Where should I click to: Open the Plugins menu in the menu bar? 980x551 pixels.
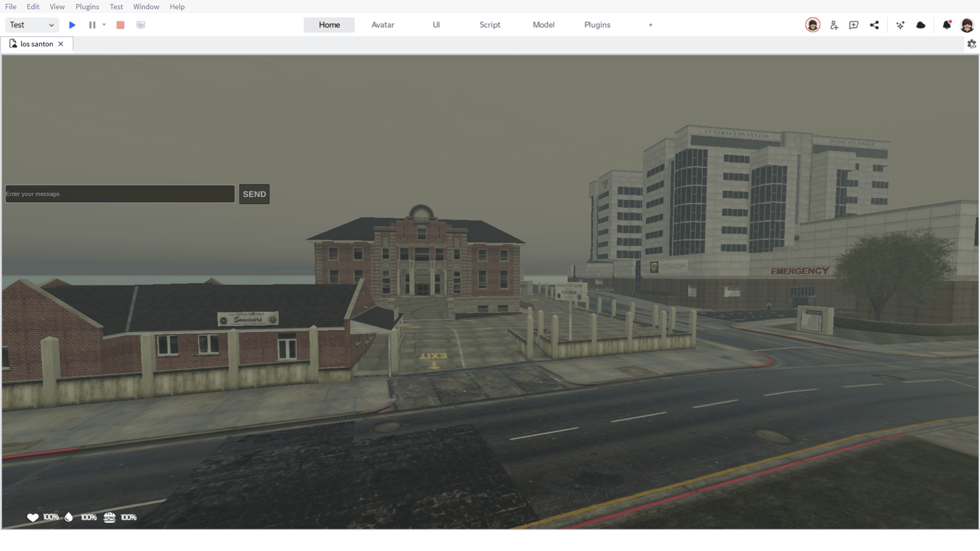click(88, 7)
